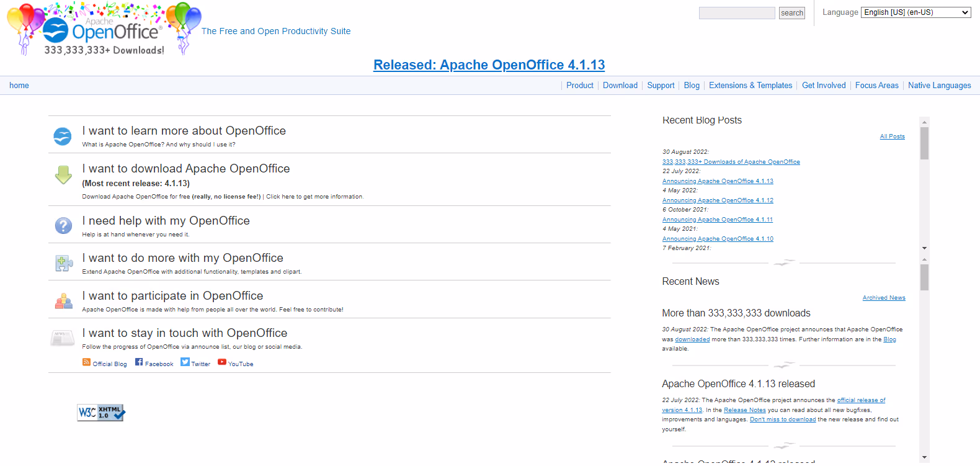Click the Facebook icon
This screenshot has width=980, height=466.
(x=139, y=362)
